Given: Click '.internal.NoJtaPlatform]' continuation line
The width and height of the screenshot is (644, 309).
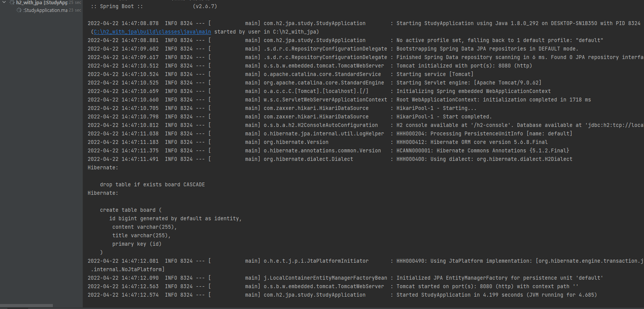Looking at the screenshot, I should (x=128, y=269).
